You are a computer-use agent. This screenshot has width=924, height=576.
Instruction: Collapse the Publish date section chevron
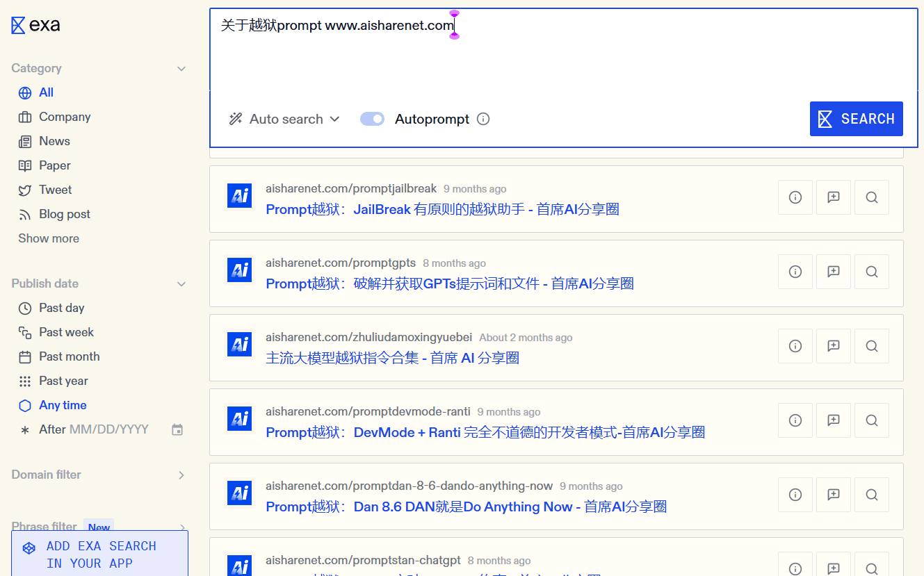tap(181, 284)
